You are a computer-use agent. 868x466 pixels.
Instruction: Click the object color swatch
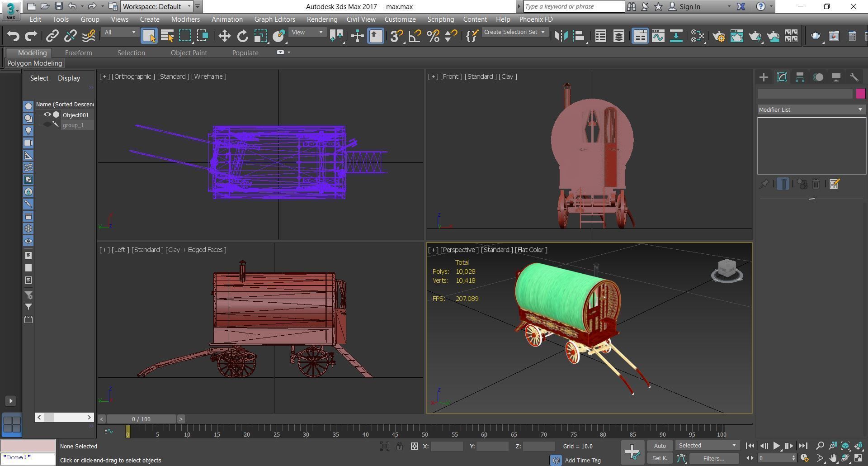tap(861, 93)
